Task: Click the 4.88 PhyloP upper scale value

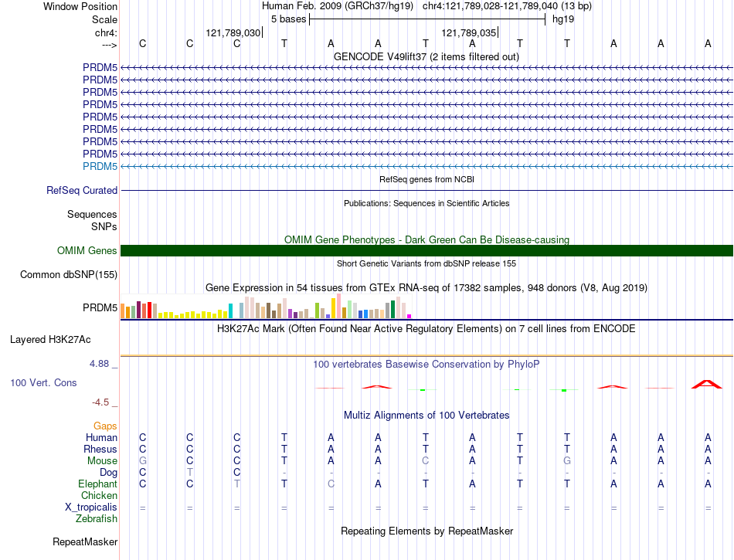Action: (99, 364)
